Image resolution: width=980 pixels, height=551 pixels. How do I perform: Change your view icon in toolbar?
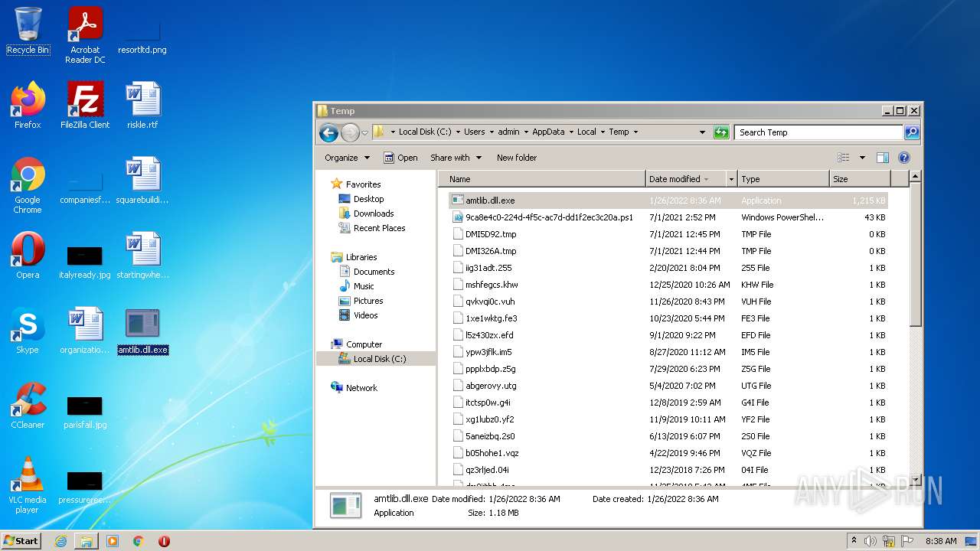pos(844,158)
